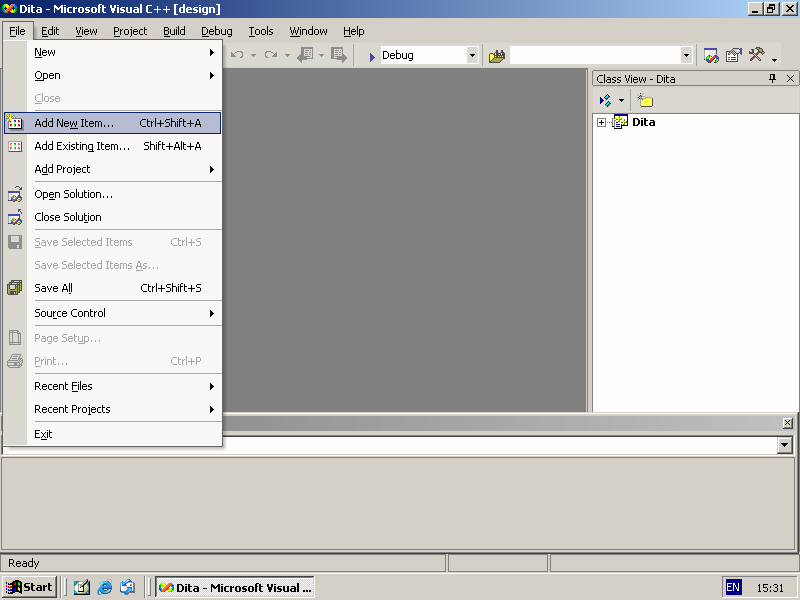
Task: Click New Folder icon in Class View
Action: click(645, 101)
